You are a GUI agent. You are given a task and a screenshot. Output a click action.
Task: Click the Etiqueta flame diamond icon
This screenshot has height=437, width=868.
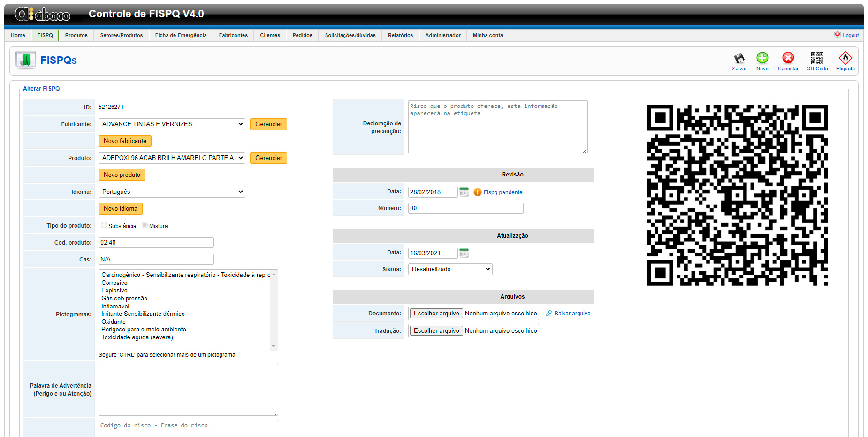point(845,58)
